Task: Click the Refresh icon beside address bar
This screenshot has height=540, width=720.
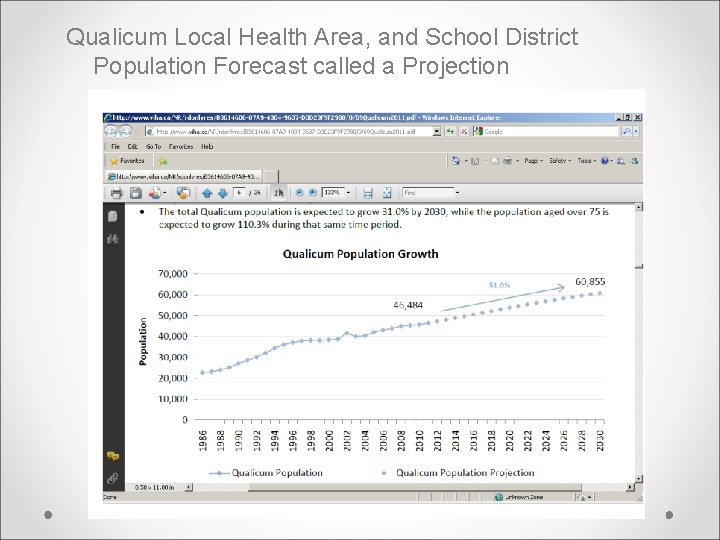Action: pyautogui.click(x=450, y=131)
